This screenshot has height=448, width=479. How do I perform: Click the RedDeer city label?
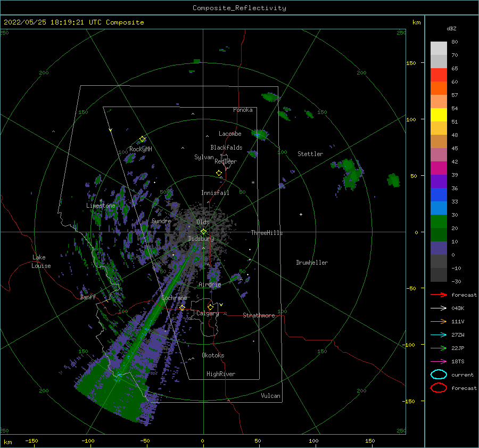point(226,161)
